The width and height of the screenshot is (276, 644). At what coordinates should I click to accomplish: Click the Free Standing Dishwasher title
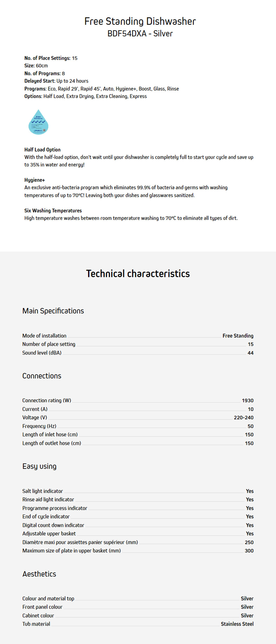[140, 22]
